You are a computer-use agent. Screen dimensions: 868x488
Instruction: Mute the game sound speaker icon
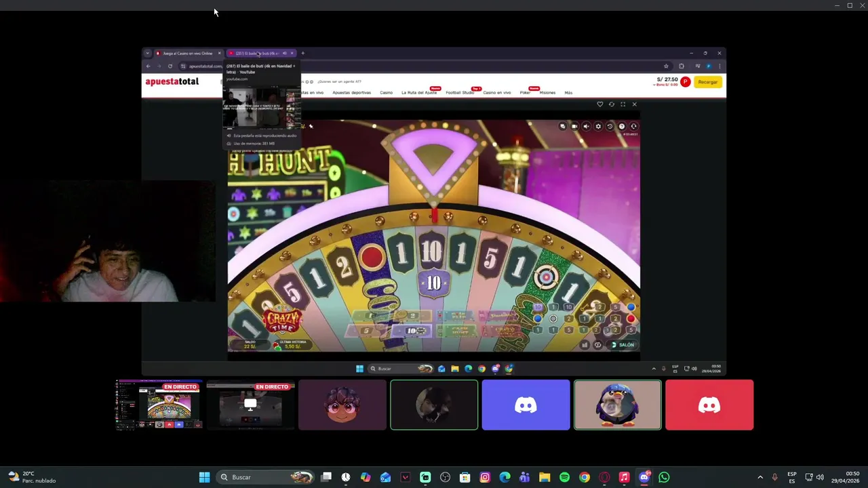coord(587,126)
